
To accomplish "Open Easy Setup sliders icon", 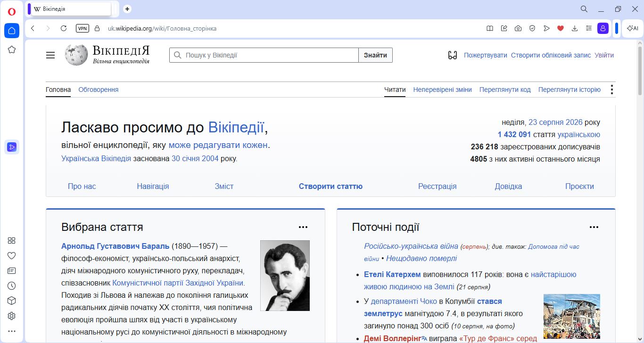I will click(589, 28).
